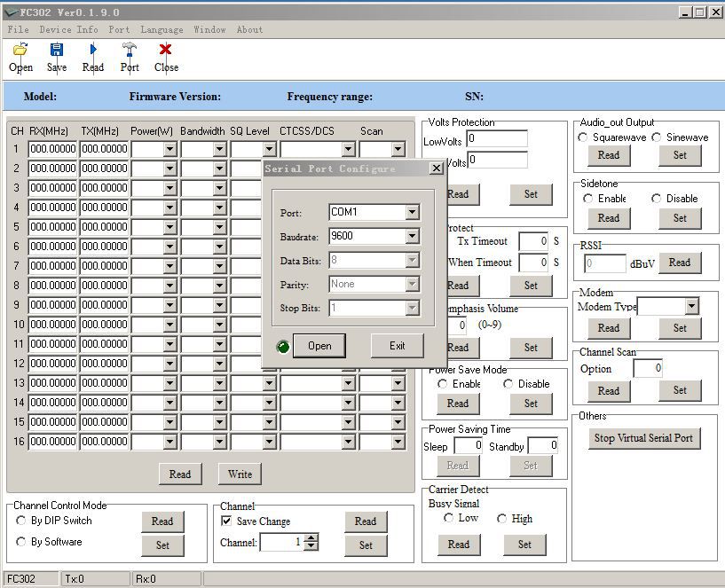Click the Save disk toolbar icon
Viewport: 725px width, 588px height.
(x=57, y=49)
